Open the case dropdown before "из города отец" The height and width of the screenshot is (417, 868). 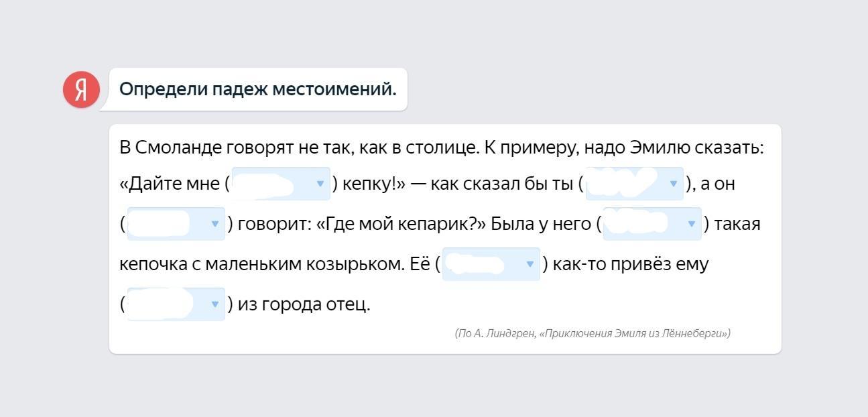pyautogui.click(x=175, y=304)
